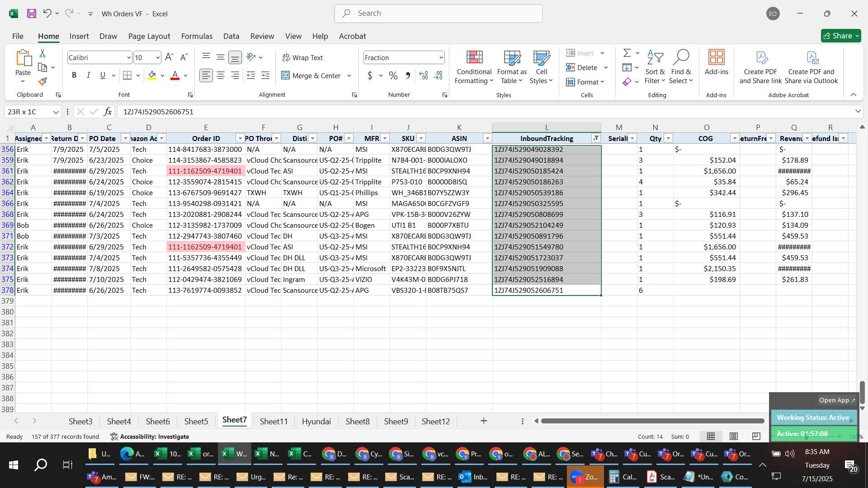
Task: Click Conditional Formatting button
Action: [474, 67]
